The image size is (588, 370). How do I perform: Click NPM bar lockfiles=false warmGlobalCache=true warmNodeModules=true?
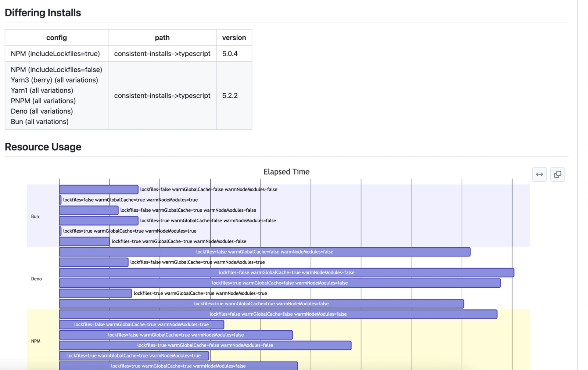pyautogui.click(x=141, y=324)
